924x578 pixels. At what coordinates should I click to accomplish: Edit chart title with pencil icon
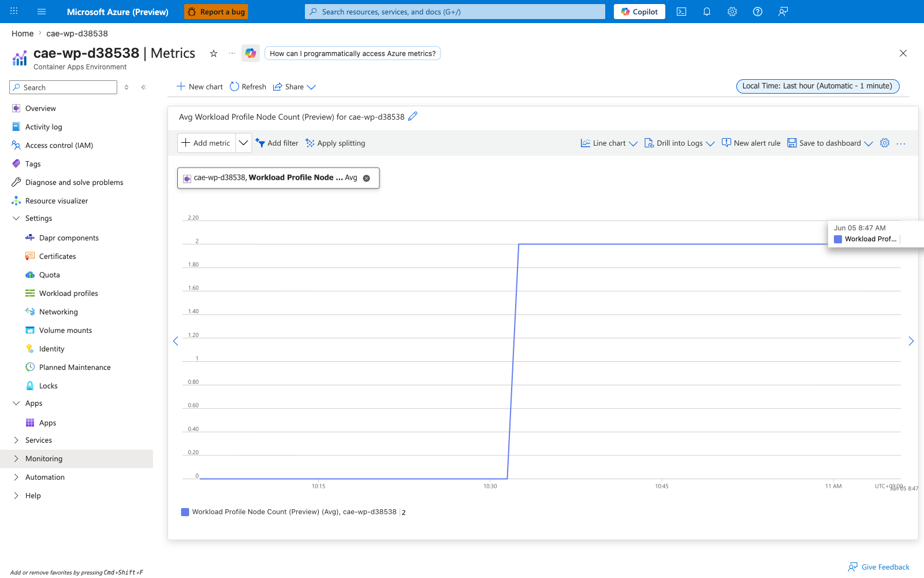[x=412, y=116]
